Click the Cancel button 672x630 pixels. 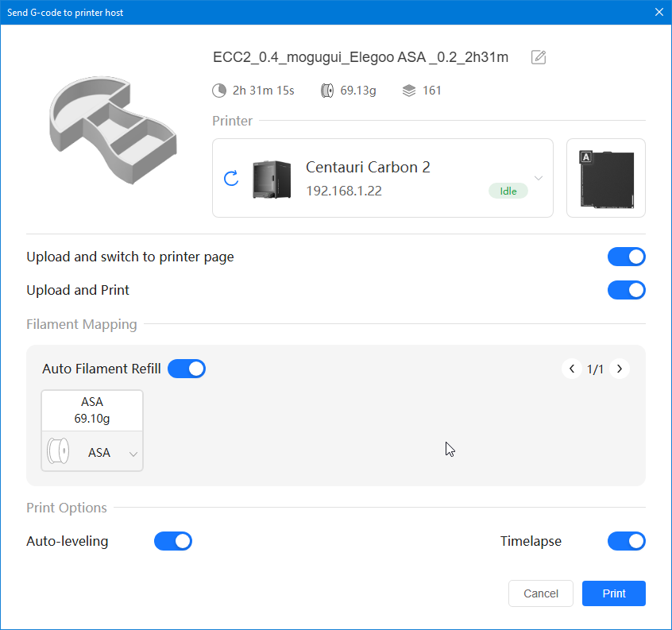(x=540, y=593)
